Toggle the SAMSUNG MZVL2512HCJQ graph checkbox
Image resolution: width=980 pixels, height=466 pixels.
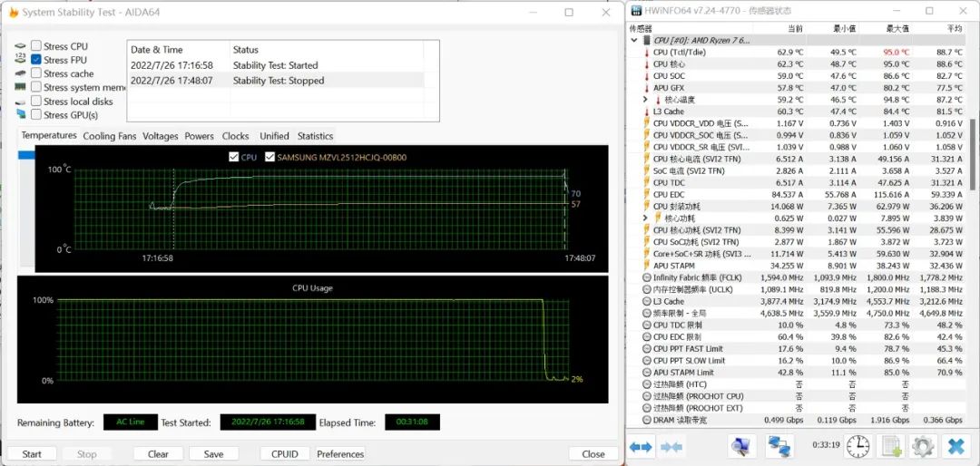point(270,158)
